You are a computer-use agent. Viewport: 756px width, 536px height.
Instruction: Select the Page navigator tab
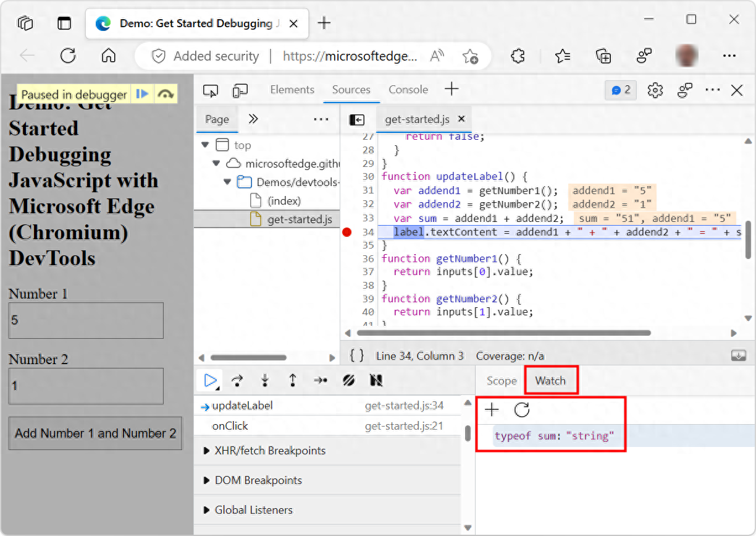click(x=217, y=119)
